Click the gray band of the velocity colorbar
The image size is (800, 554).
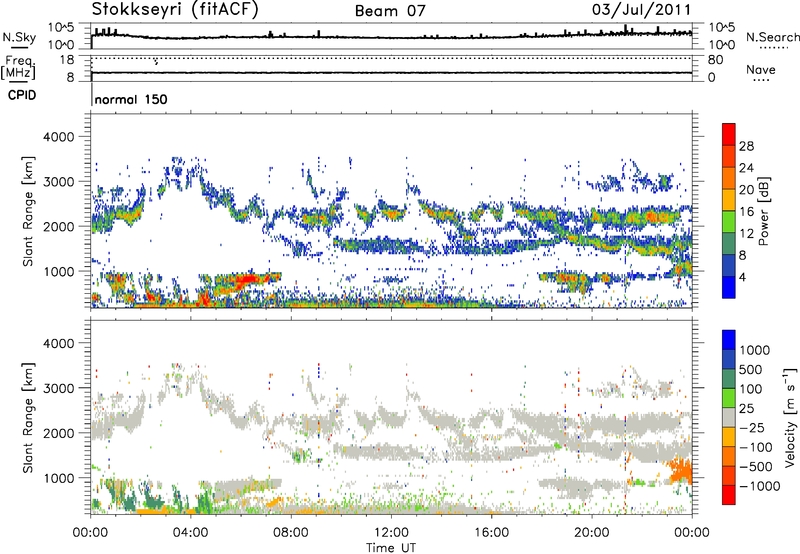pos(729,417)
